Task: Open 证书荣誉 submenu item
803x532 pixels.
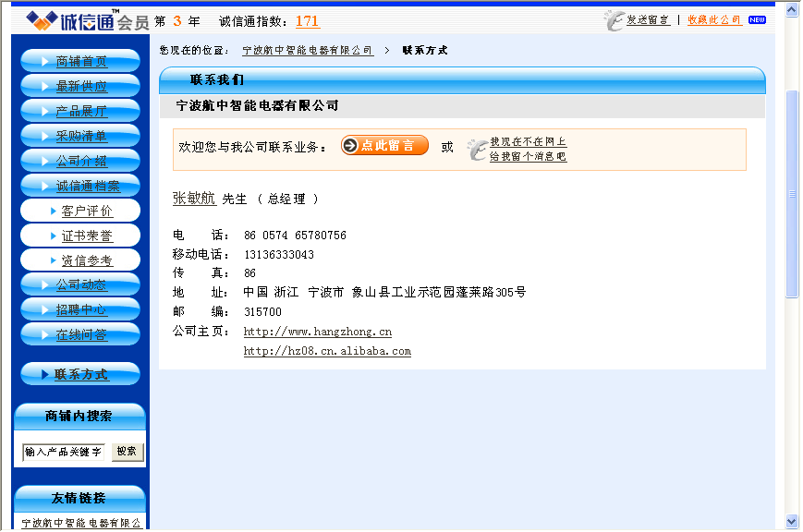Action: (x=86, y=236)
